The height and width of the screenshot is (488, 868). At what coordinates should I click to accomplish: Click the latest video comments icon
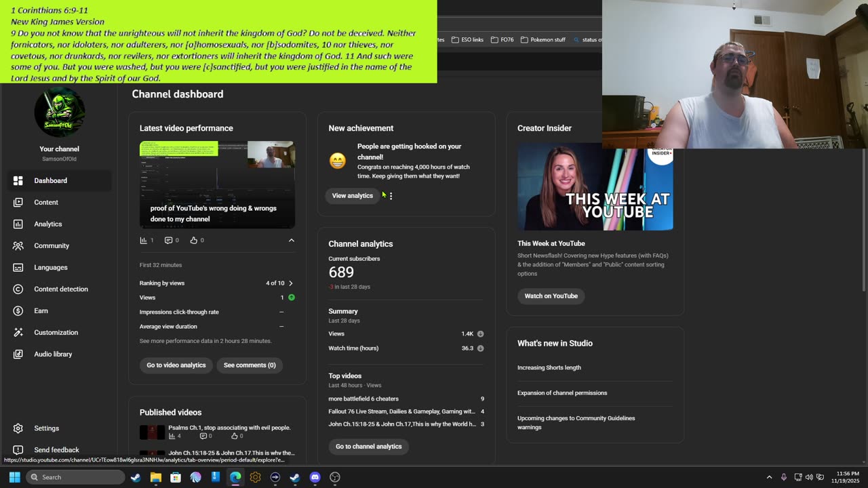coord(168,240)
